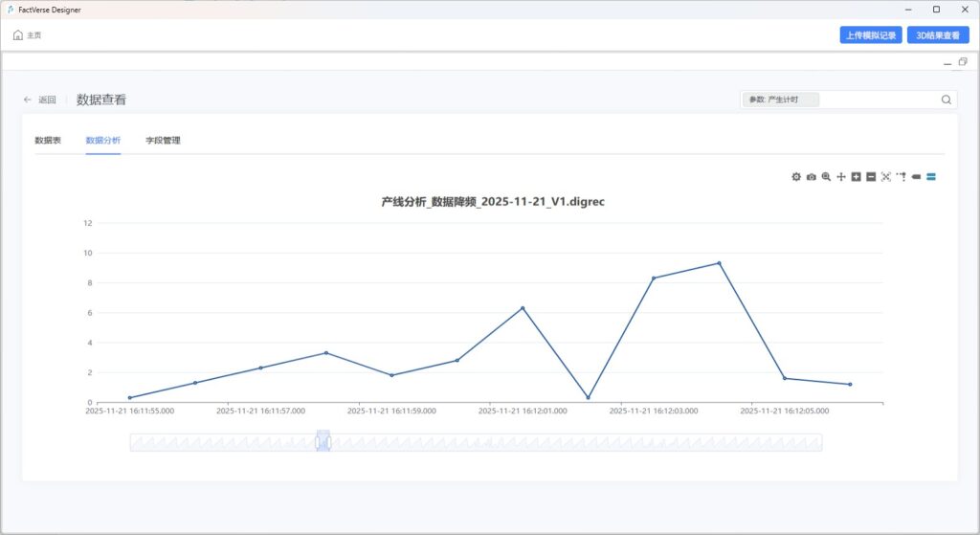Toggle spike lines on the chart
Image resolution: width=980 pixels, height=535 pixels.
pyautogui.click(x=901, y=177)
